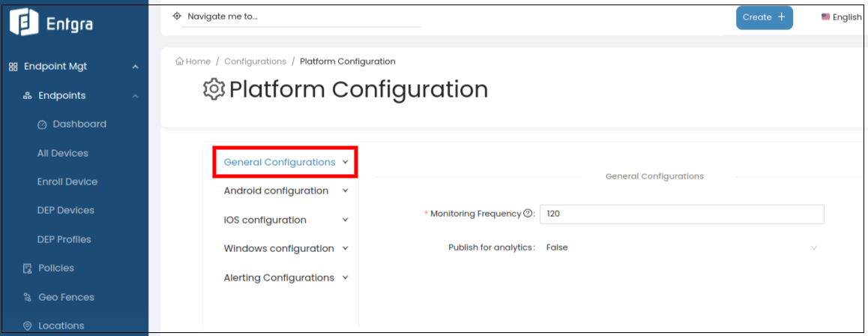
Task: Click the Create button
Action: [x=764, y=17]
